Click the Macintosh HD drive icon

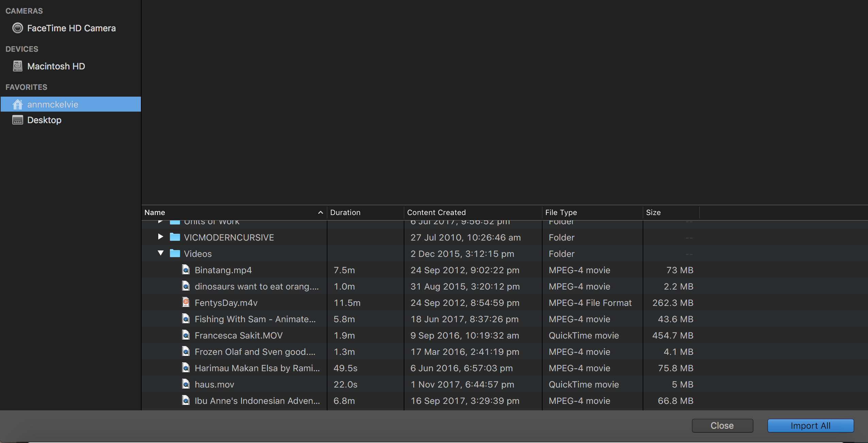17,66
